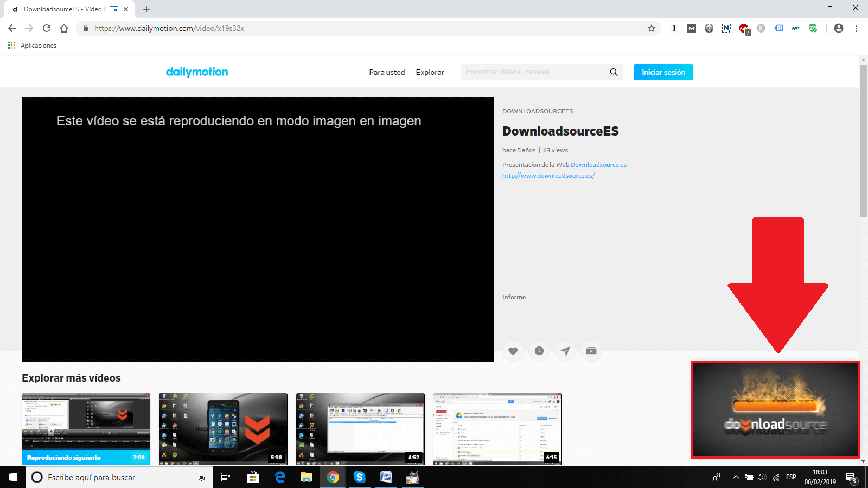Open the Instapaper 'I' extension
The width and height of the screenshot is (868, 488).
[674, 28]
